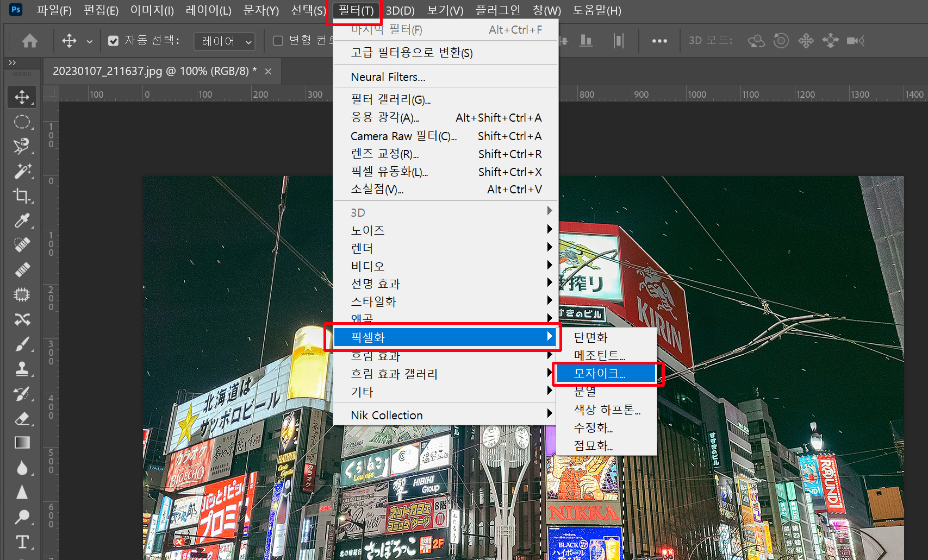
Task: Expand the 선명 효과 submenu
Action: (446, 284)
